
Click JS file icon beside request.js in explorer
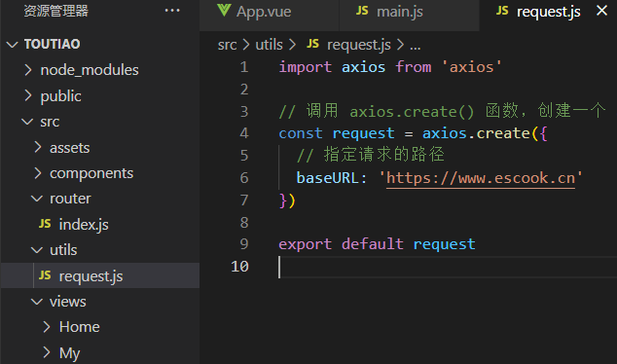coord(45,275)
